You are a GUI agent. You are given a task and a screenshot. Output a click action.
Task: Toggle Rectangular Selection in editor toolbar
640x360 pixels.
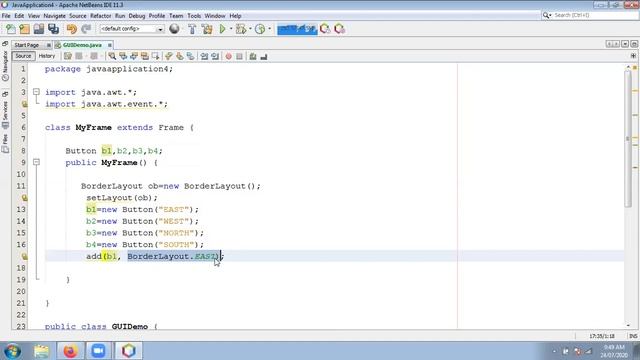[x=155, y=56]
